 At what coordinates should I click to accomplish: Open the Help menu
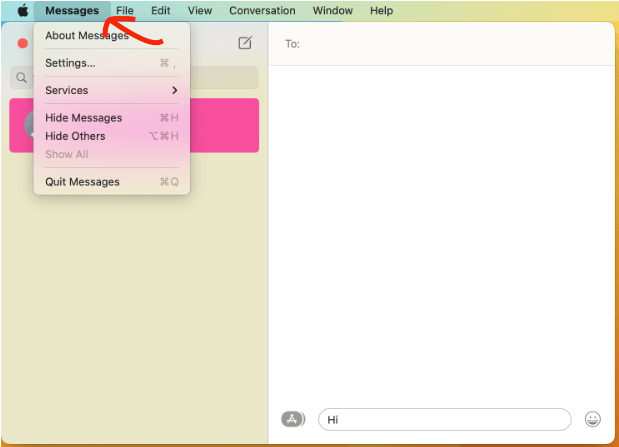tap(381, 11)
